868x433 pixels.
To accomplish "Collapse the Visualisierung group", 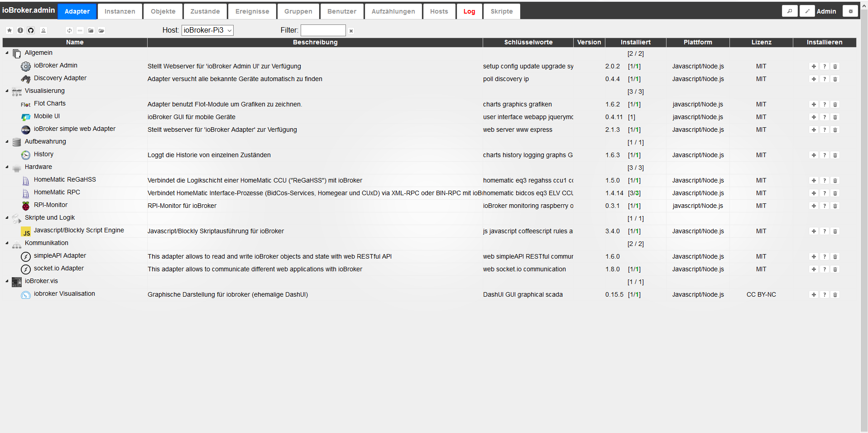I will [x=7, y=91].
